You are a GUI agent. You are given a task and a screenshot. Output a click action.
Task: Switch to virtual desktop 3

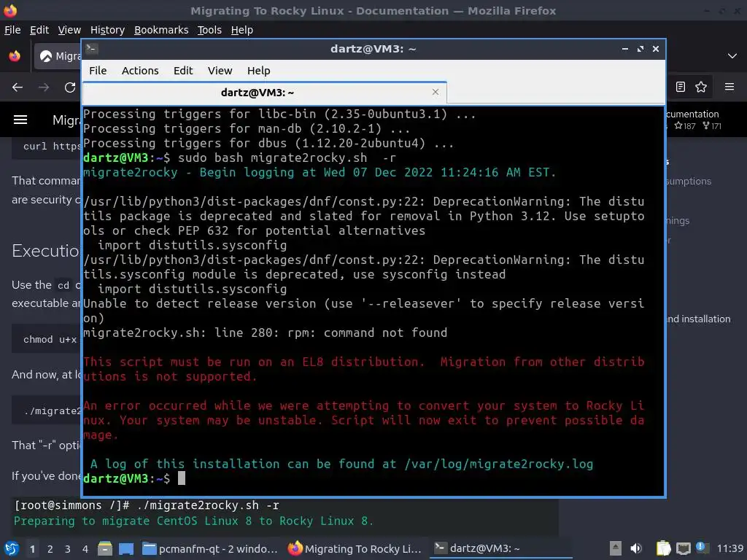pyautogui.click(x=68, y=549)
